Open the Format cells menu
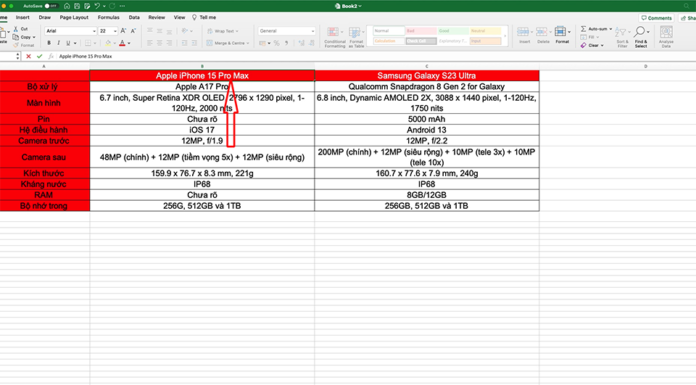Viewport: 696px width, 385px height. 562,35
